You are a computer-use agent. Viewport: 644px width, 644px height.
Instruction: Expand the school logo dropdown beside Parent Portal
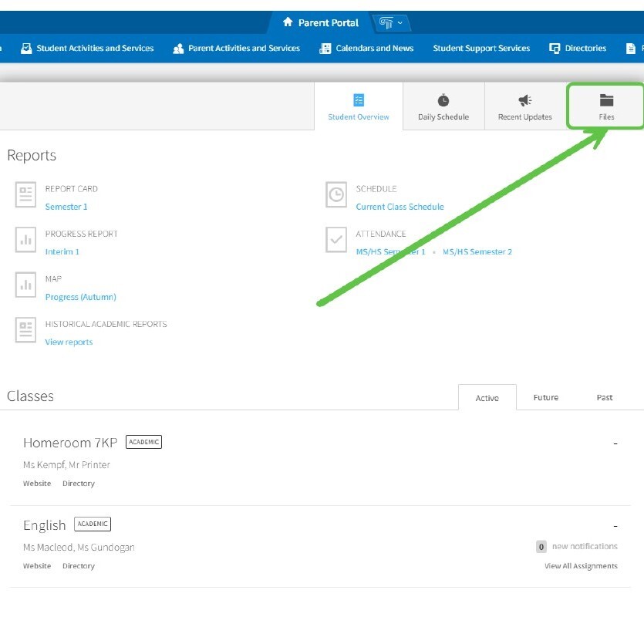click(392, 23)
